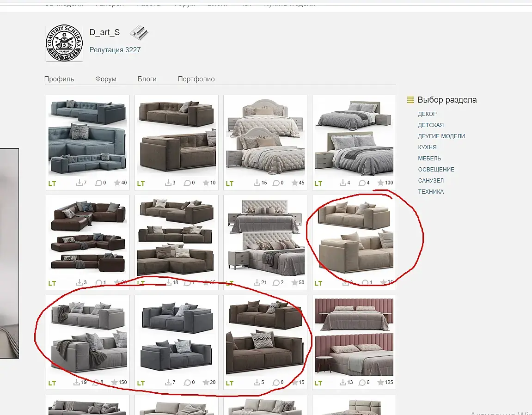Click the download icon showing 15 downloads

[x=257, y=183]
